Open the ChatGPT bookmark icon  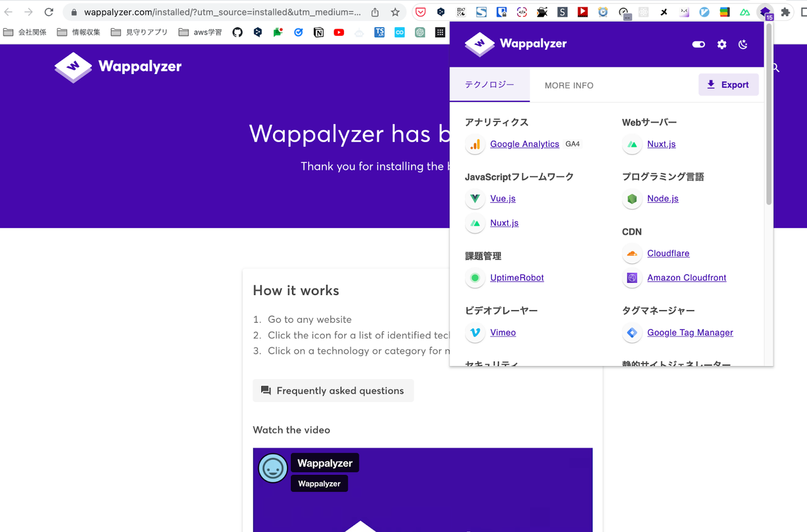(420, 32)
